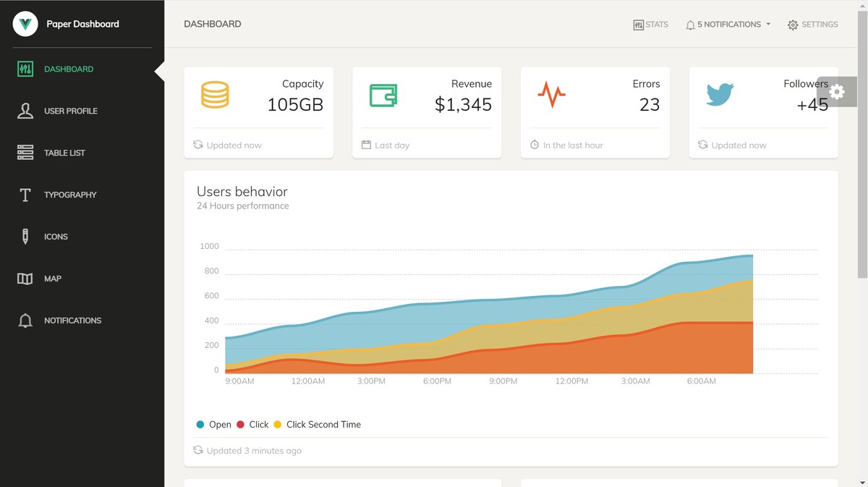
Task: Click the Settings link in top navbar
Action: pyautogui.click(x=813, y=25)
